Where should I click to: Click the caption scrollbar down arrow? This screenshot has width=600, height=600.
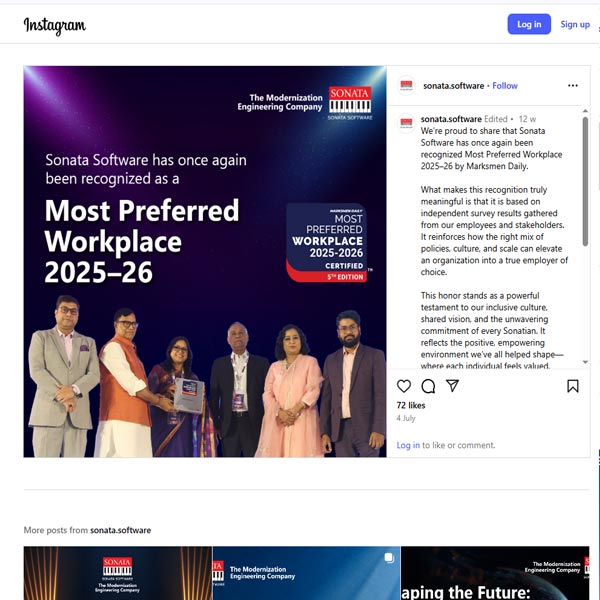coord(585,362)
